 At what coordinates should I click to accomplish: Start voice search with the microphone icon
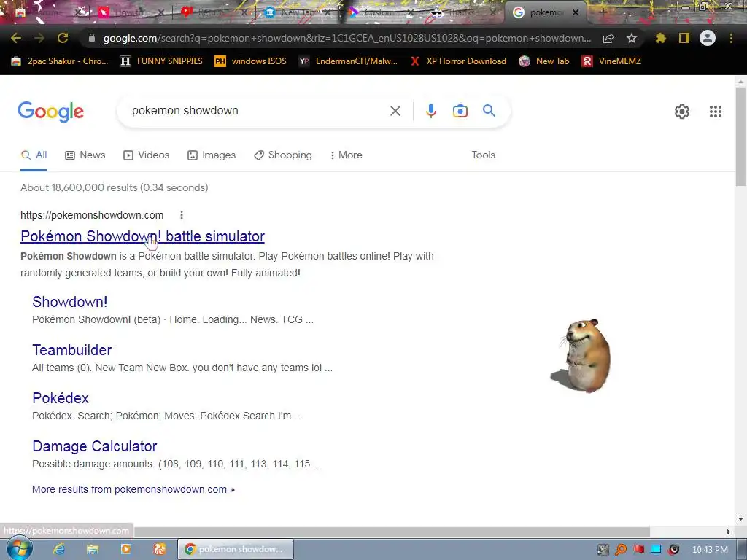click(430, 111)
